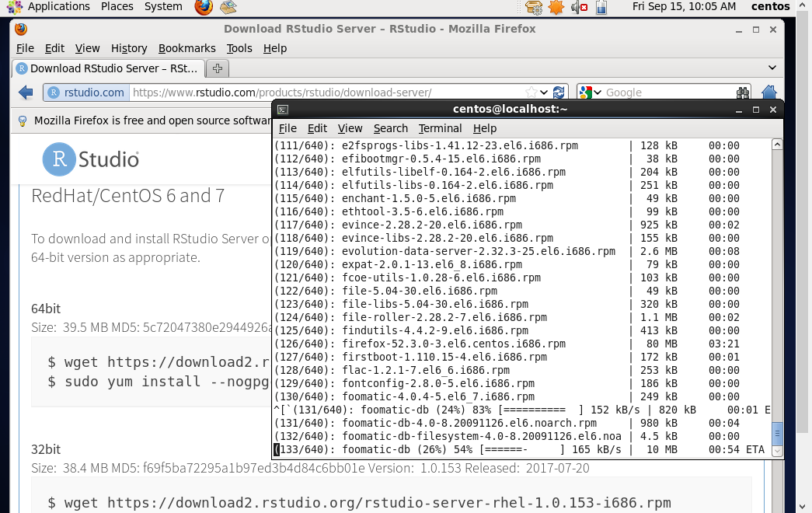Click terminal scrollbar down arrow
This screenshot has width=812, height=513.
click(777, 452)
